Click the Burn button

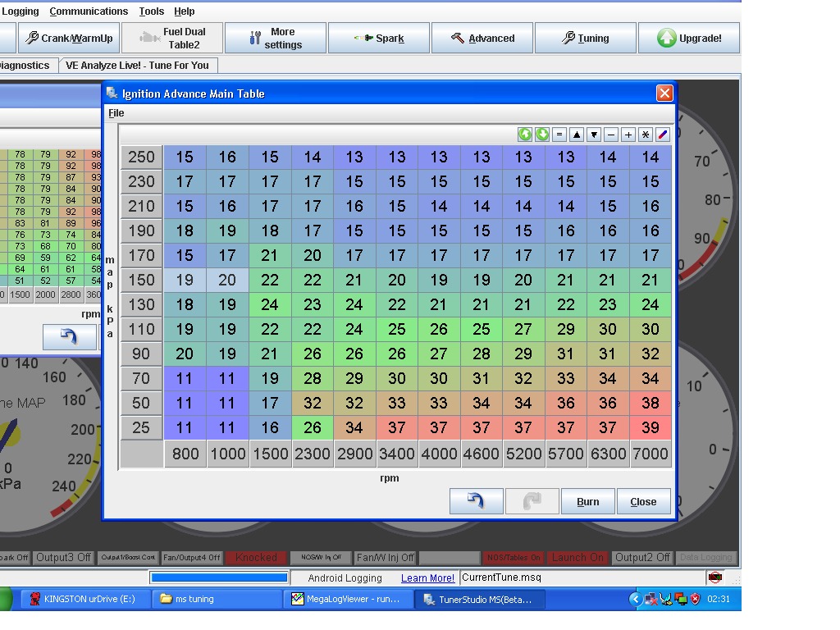587,501
